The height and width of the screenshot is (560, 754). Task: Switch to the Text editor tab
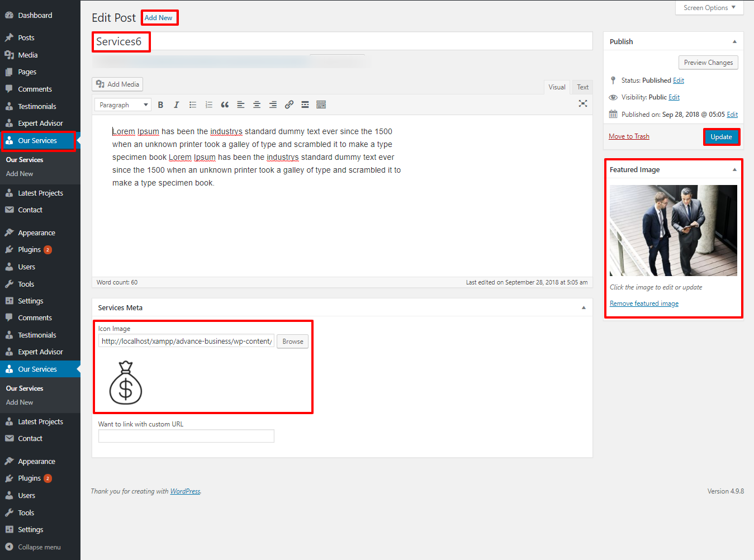tap(582, 87)
